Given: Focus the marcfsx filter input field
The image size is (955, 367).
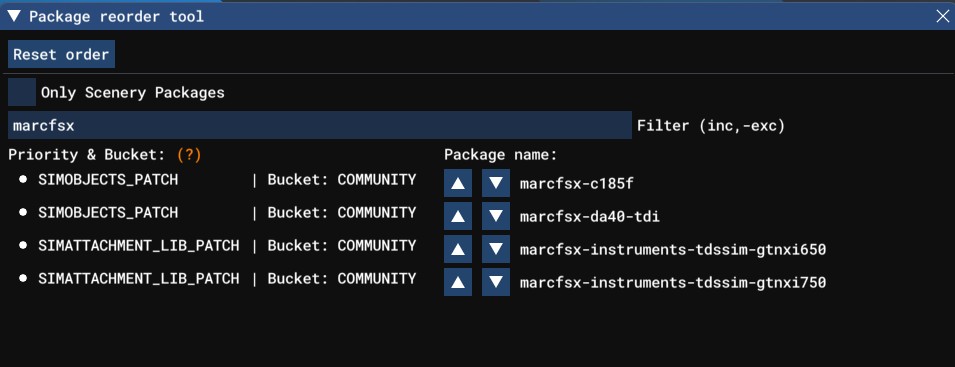Looking at the screenshot, I should pos(320,125).
